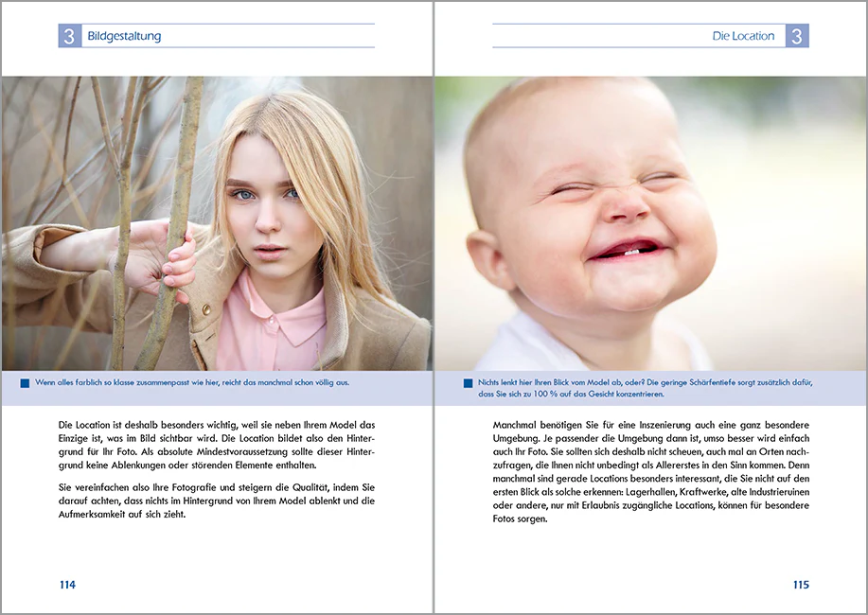868x615 pixels.
Task: Click the blue square bullet in left caption
Action: pyautogui.click(x=25, y=383)
